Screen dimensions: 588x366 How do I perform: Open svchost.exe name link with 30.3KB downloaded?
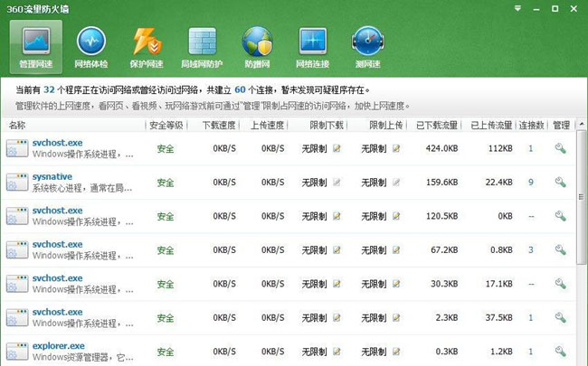(57, 278)
